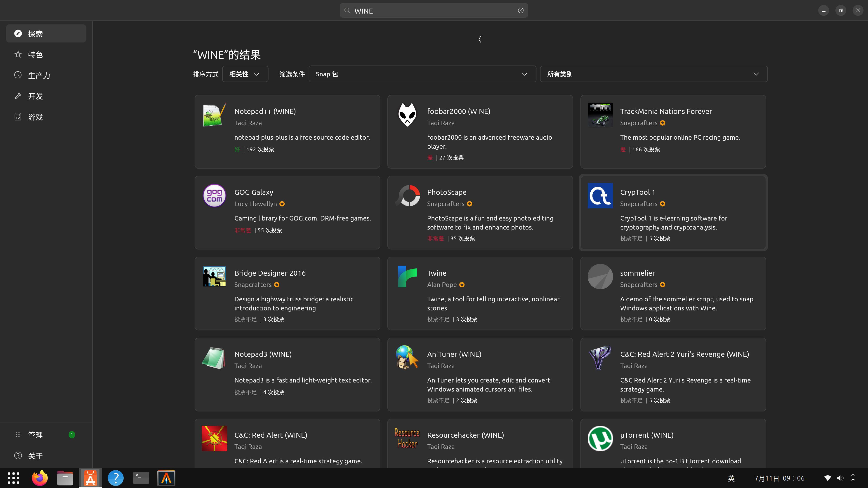The image size is (868, 488).
Task: Open the Resourcehacker (WINE) title
Action: (x=465, y=435)
